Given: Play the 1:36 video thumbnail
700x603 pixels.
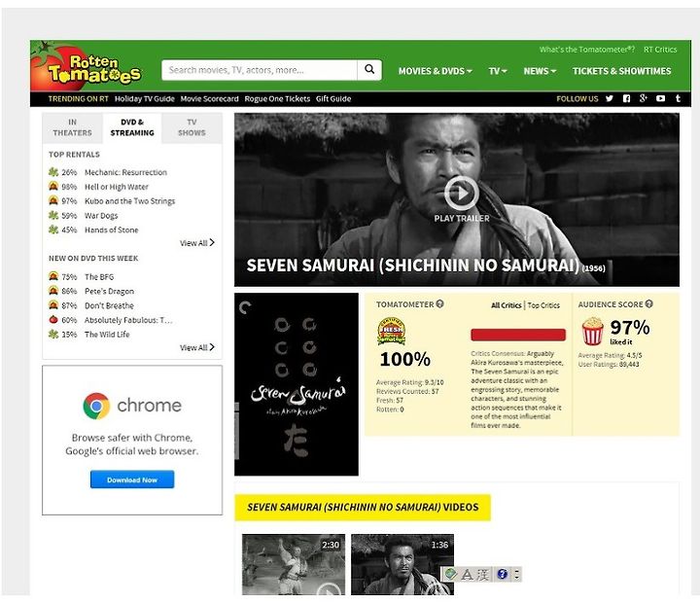Looking at the screenshot, I should [x=402, y=565].
